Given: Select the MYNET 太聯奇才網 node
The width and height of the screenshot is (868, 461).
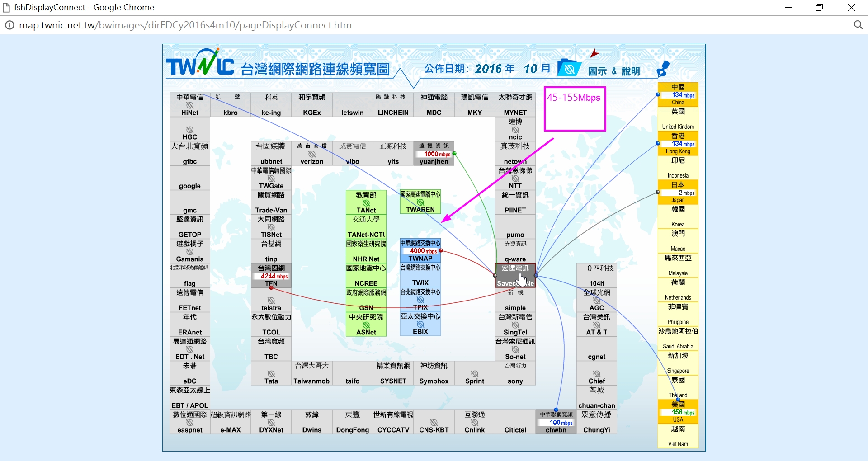Looking at the screenshot, I should pos(515,105).
